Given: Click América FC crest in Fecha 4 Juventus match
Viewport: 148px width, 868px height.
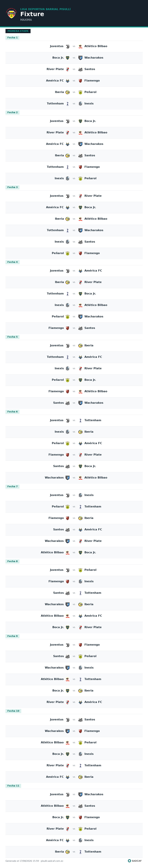Looking at the screenshot, I should (80, 271).
